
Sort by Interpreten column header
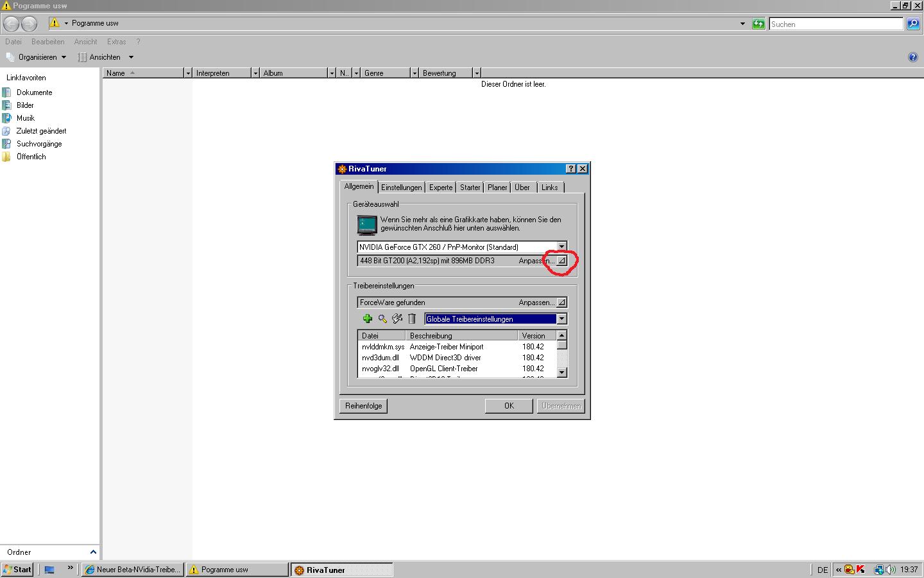click(222, 73)
